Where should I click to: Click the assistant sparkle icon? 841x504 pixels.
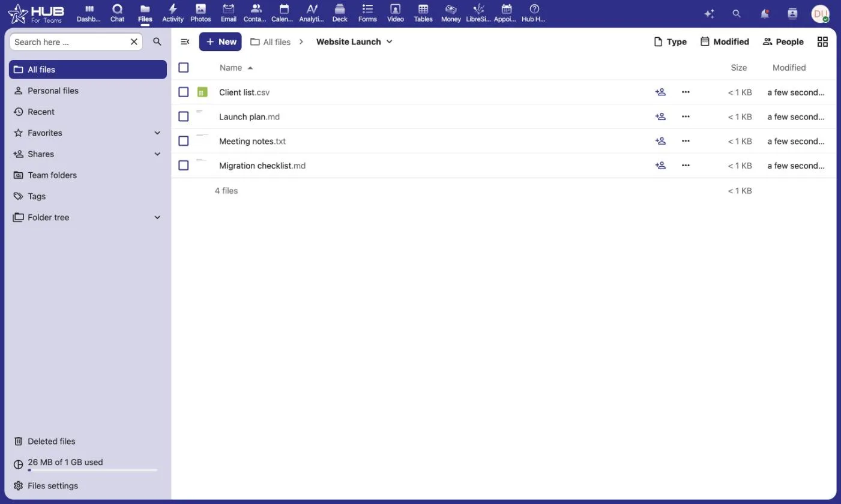(x=709, y=13)
